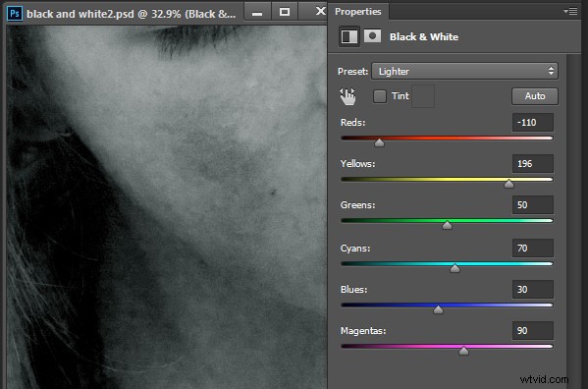Click the Greens label
The height and width of the screenshot is (389, 588).
[x=357, y=205]
